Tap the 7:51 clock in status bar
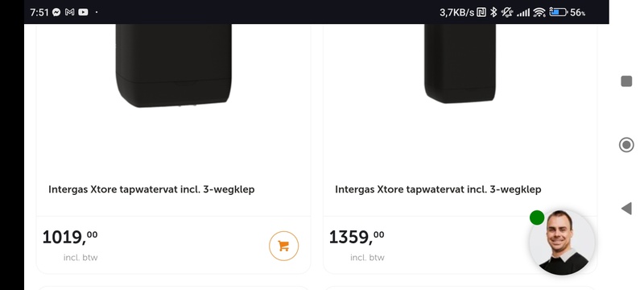This screenshot has width=644, height=290. click(39, 12)
